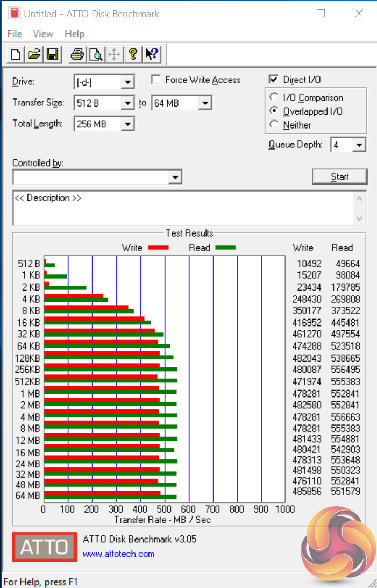377x588 pixels.
Task: Maximize the ATTO Disk Benchmark window
Action: click(x=321, y=13)
